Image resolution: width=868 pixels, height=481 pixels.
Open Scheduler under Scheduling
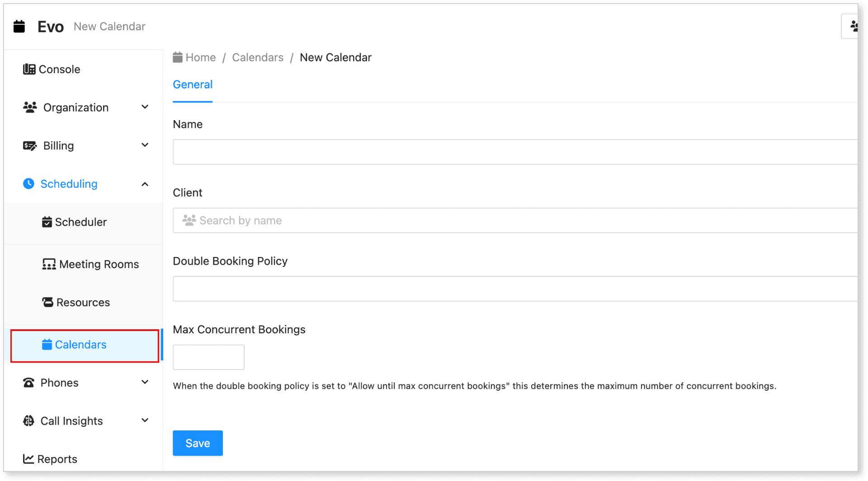(80, 222)
